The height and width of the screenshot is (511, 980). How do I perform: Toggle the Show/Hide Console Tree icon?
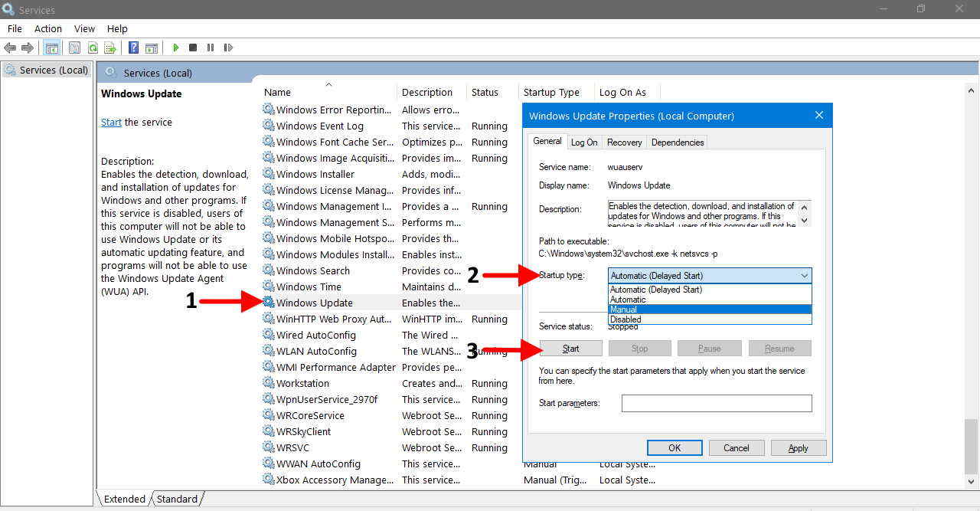(52, 47)
